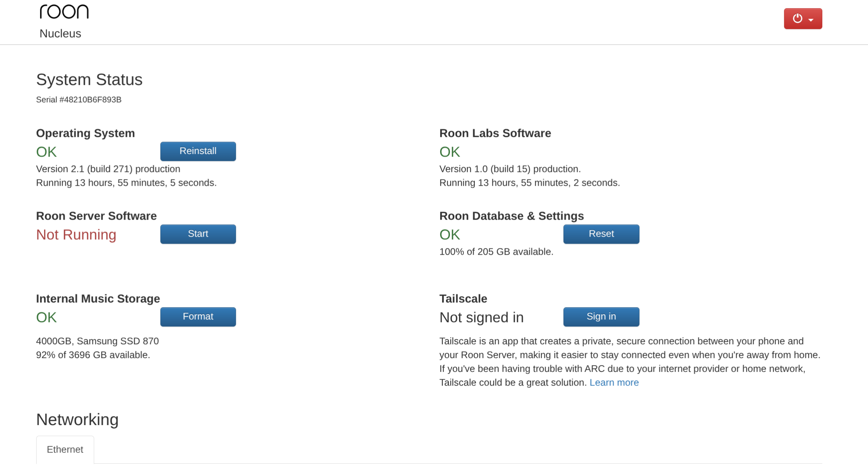Format the Internal Music Storage
The width and height of the screenshot is (868, 470).
pos(198,317)
